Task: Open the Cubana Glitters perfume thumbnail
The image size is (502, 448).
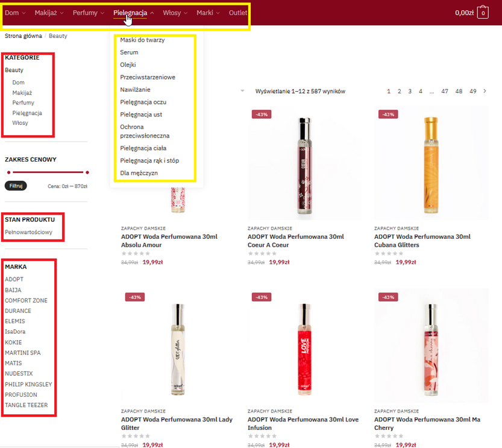Action: pyautogui.click(x=431, y=163)
